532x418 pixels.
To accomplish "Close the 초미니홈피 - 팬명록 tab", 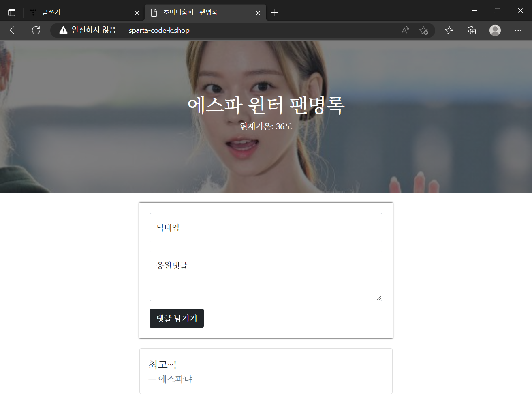I will pos(258,13).
